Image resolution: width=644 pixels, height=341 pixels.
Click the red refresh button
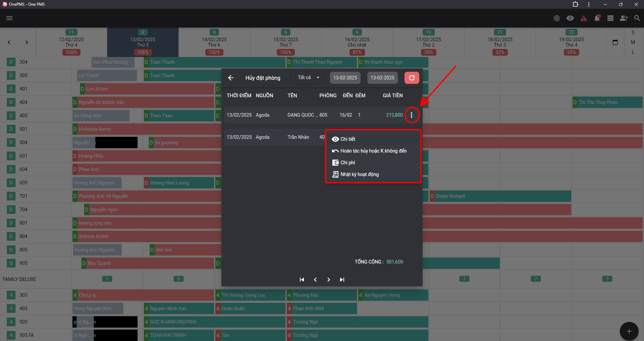click(412, 78)
